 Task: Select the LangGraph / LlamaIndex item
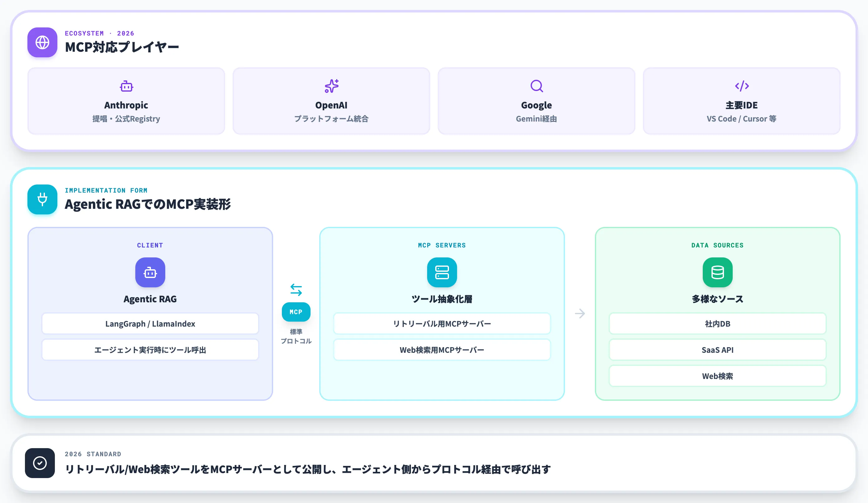150,323
